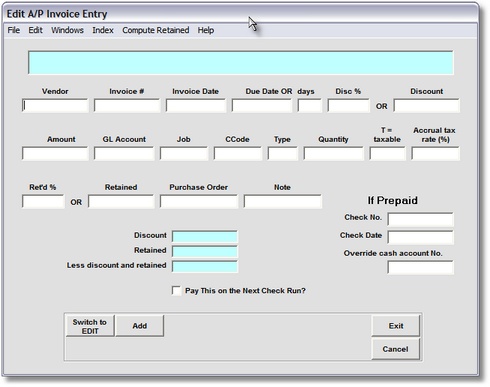Click the Switch to EDIT button

pos(90,326)
